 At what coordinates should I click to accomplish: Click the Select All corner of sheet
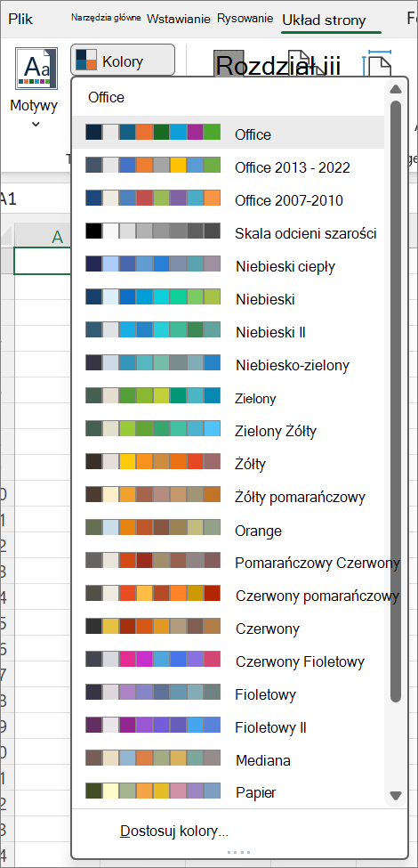6,238
